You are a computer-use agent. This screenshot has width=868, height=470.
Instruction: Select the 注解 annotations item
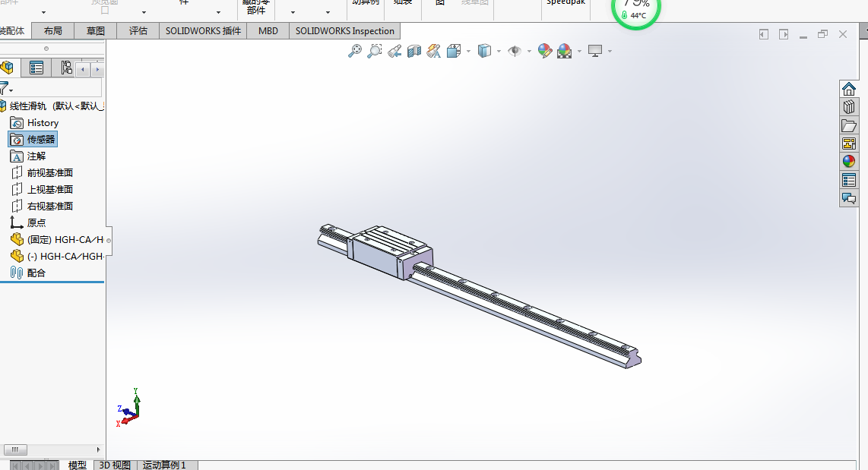(28, 156)
